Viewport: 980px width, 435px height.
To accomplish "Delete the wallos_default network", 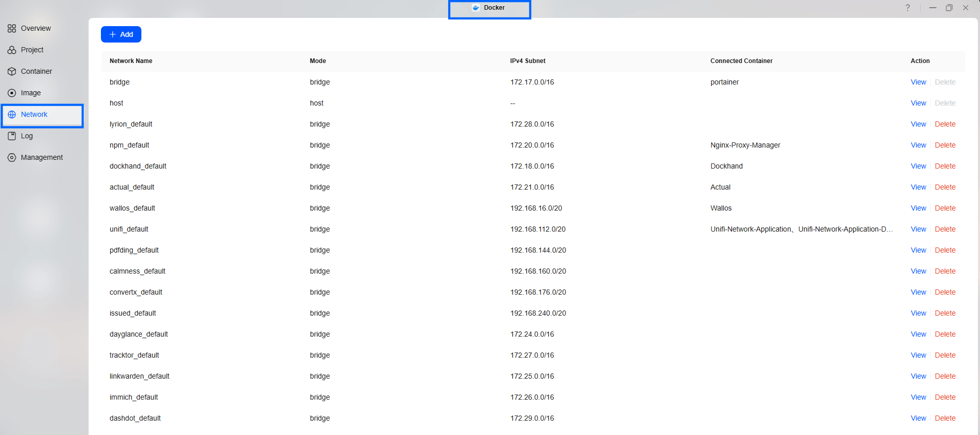I will 945,208.
